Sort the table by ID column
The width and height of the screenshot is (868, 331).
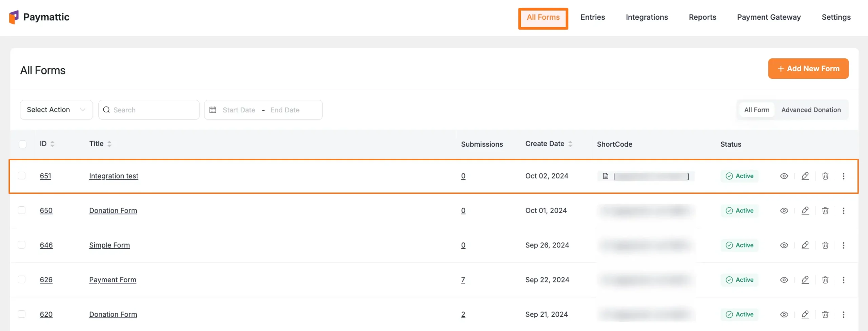point(52,144)
